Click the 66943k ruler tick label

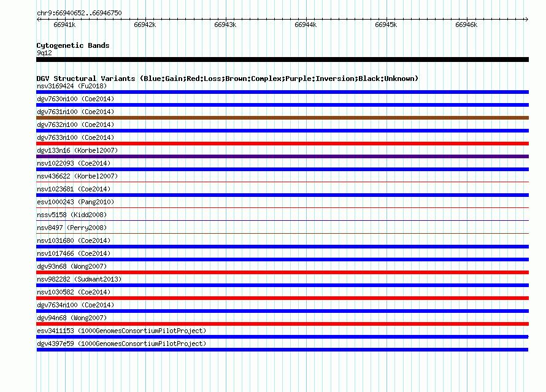(x=225, y=25)
